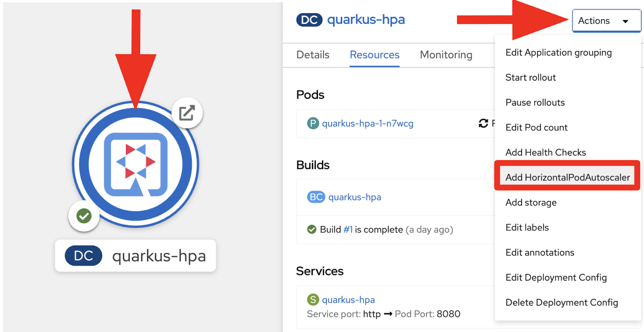
Task: Select Delete Deployment Config menu entry
Action: [561, 303]
